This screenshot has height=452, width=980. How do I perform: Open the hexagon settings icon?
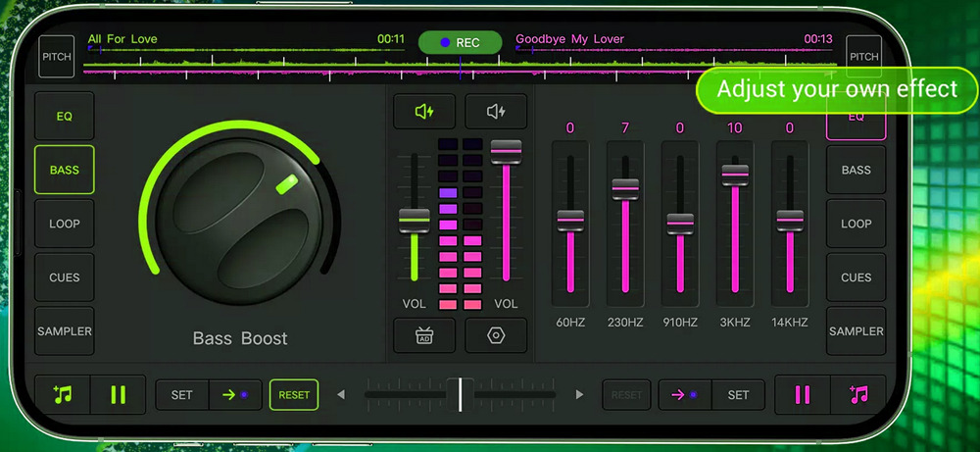pos(496,335)
